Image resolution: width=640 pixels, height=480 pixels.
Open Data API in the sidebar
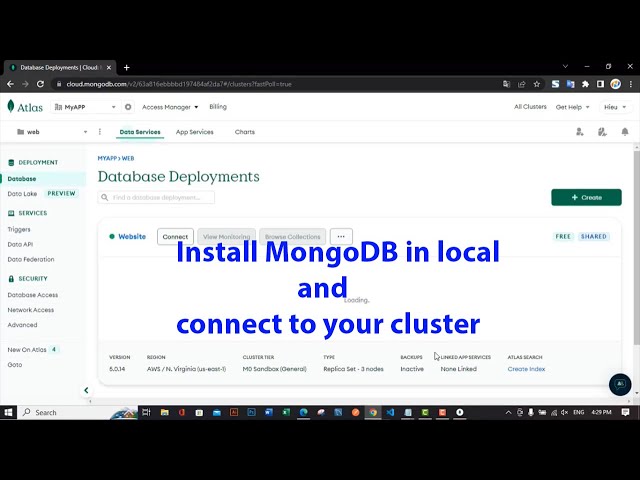(20, 244)
